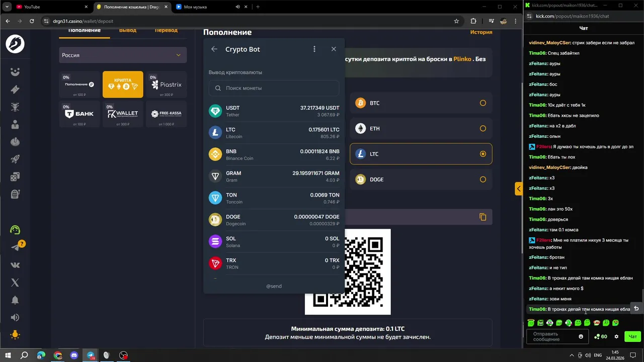Switch to Пополнение tab
The height and width of the screenshot is (362, 644).
tap(85, 30)
